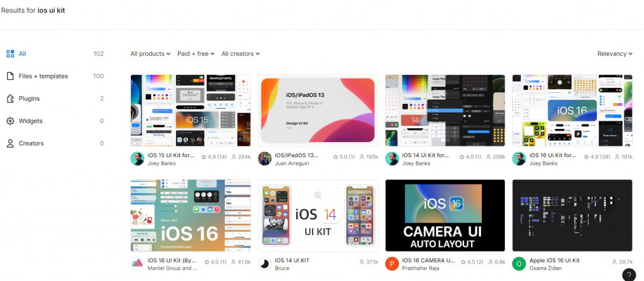Open the iOS 15 UI Kit title link

(171, 155)
